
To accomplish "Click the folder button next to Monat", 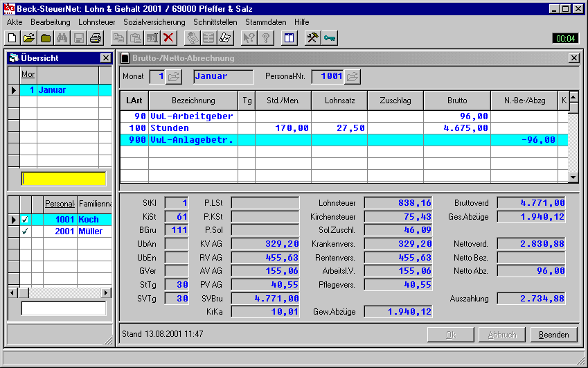I will coord(174,76).
